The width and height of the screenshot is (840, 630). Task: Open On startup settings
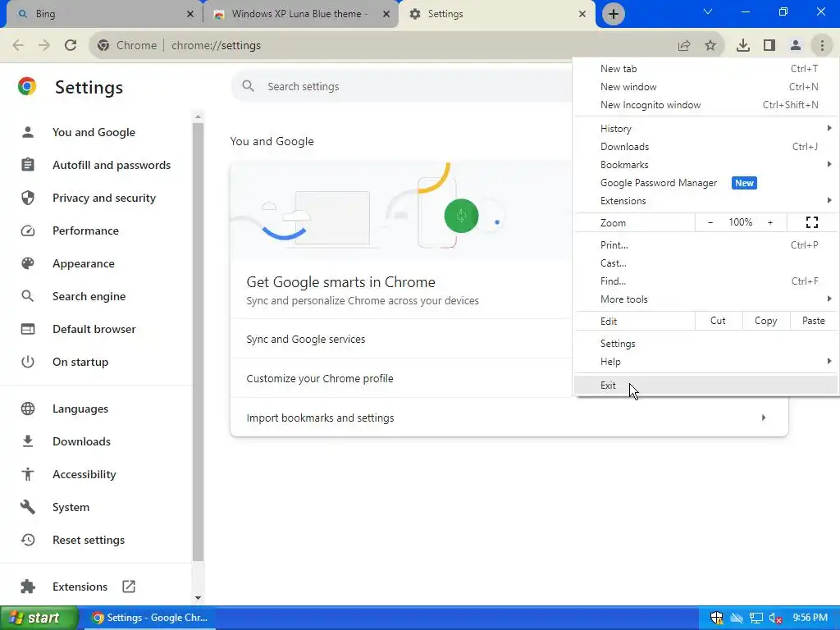(80, 362)
